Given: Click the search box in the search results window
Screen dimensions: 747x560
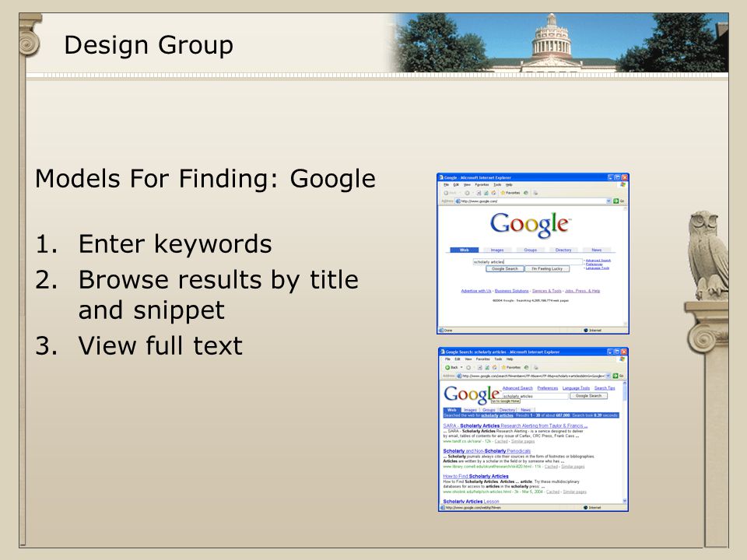Looking at the screenshot, I should [535, 396].
